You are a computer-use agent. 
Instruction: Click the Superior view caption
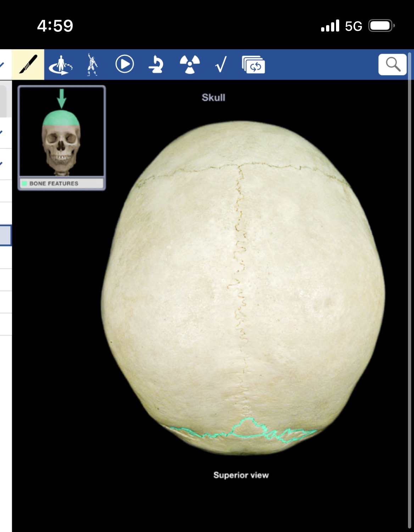point(241,475)
